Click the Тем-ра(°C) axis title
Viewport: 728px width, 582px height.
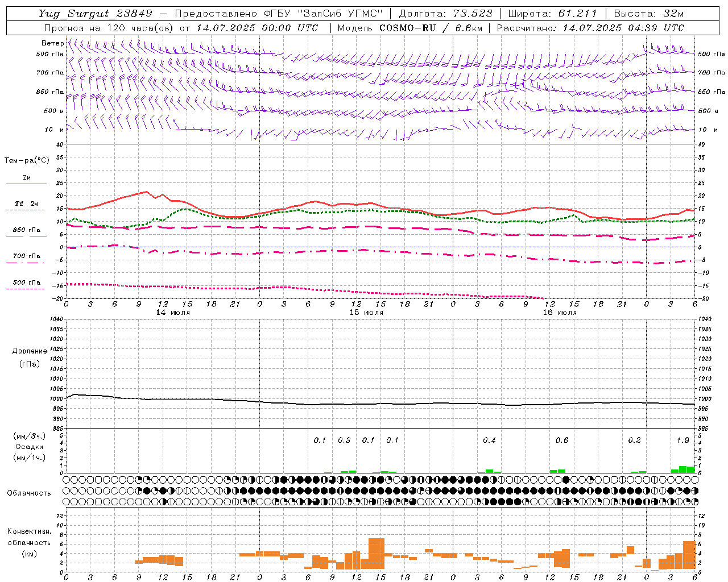[27, 161]
